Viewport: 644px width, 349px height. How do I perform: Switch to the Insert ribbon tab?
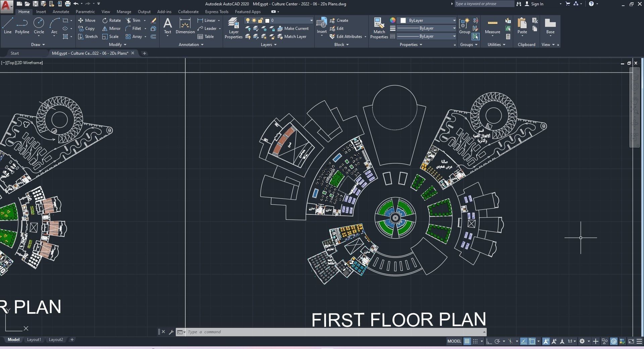tap(41, 12)
